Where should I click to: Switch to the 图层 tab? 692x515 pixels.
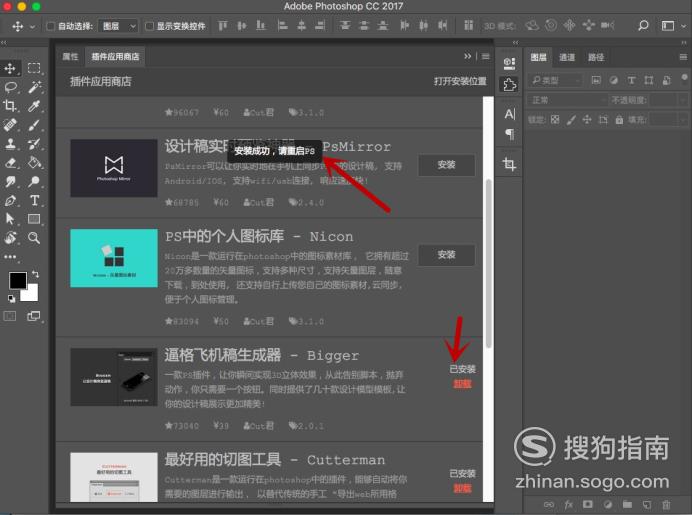[x=538, y=57]
